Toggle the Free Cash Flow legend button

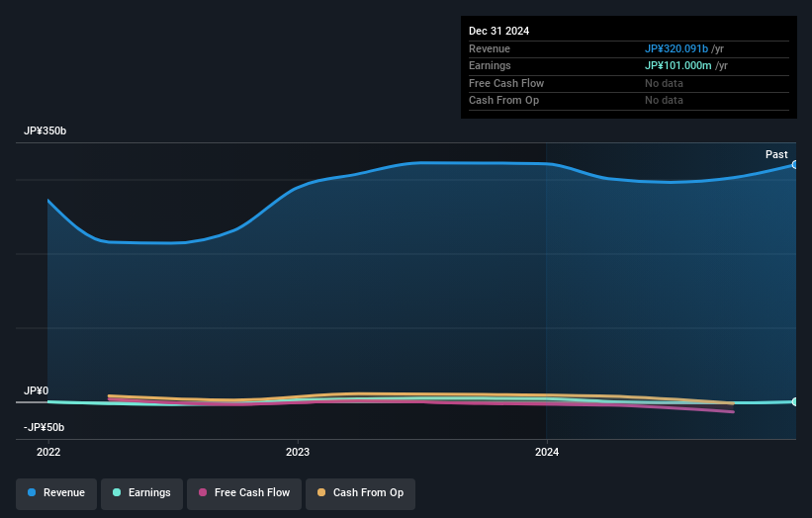pyautogui.click(x=244, y=493)
